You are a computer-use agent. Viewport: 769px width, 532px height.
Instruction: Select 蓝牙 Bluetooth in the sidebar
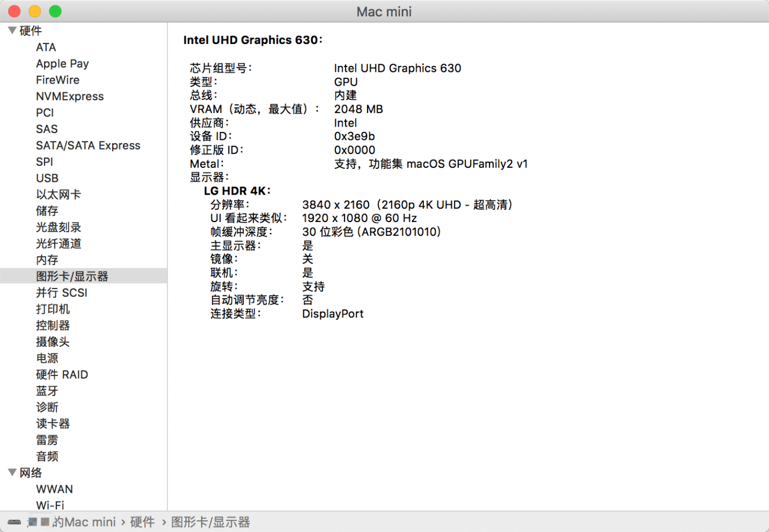47,391
